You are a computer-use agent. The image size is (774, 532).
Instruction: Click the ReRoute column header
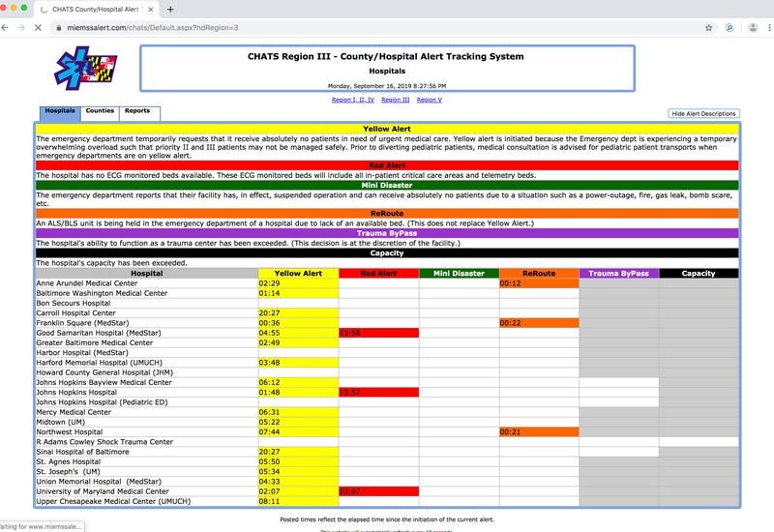(x=539, y=274)
